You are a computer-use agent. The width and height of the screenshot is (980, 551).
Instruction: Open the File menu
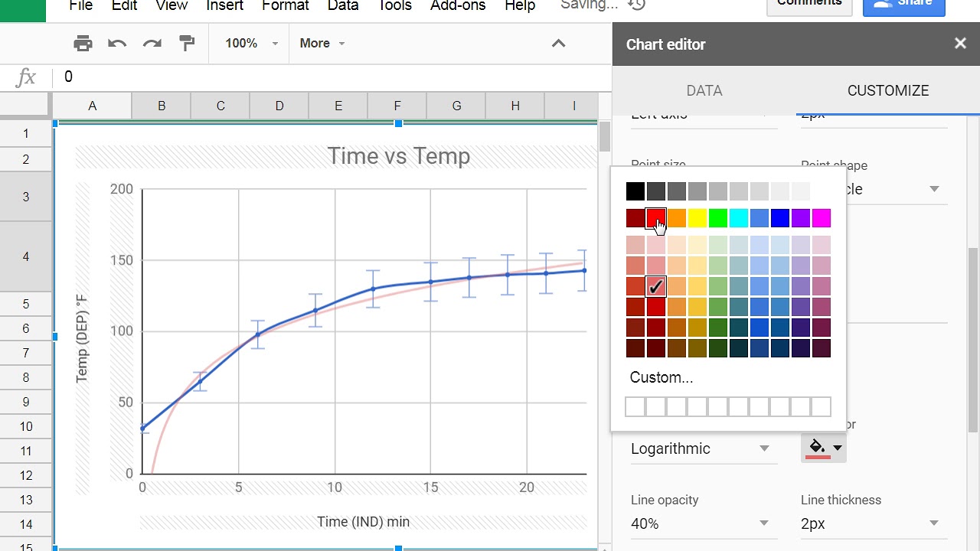click(80, 6)
